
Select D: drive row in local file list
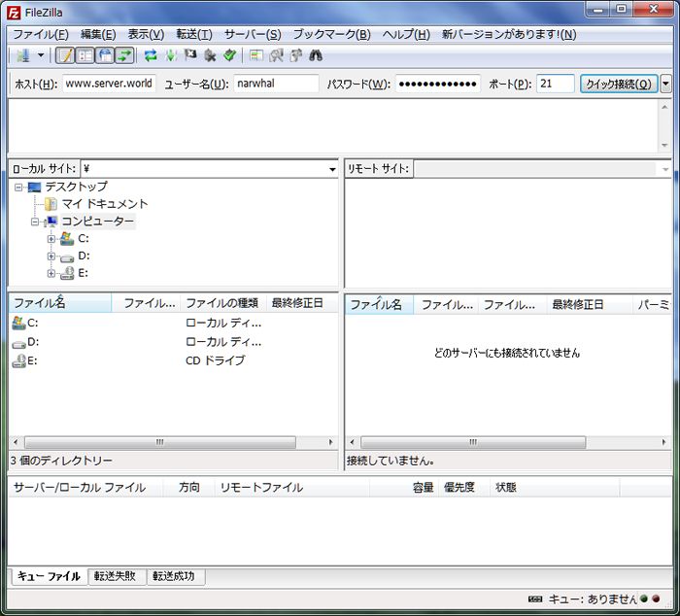tap(174, 342)
